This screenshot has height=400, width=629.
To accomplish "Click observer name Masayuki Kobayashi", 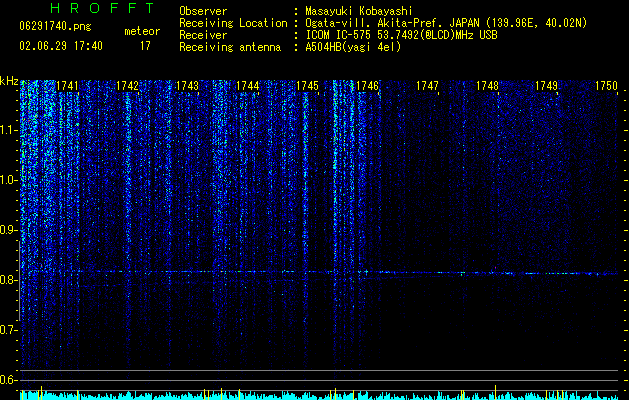I will point(359,11).
